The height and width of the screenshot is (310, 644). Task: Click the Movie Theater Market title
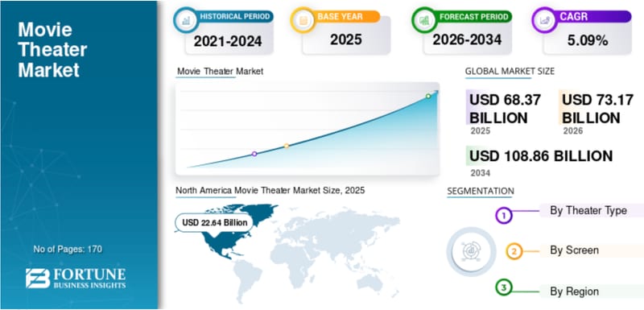pos(52,50)
